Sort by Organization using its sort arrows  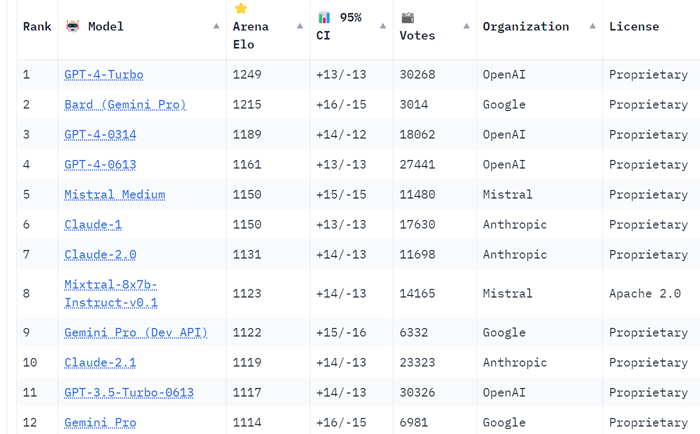click(593, 26)
